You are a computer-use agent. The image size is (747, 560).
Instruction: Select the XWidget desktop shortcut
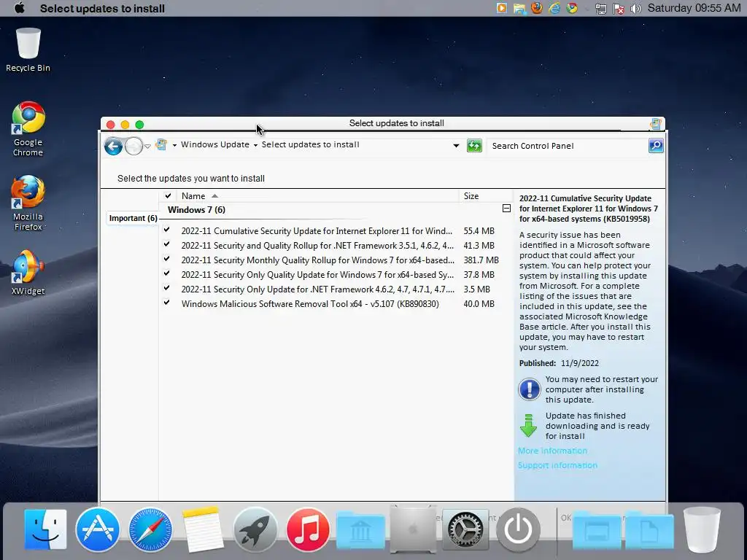point(28,273)
